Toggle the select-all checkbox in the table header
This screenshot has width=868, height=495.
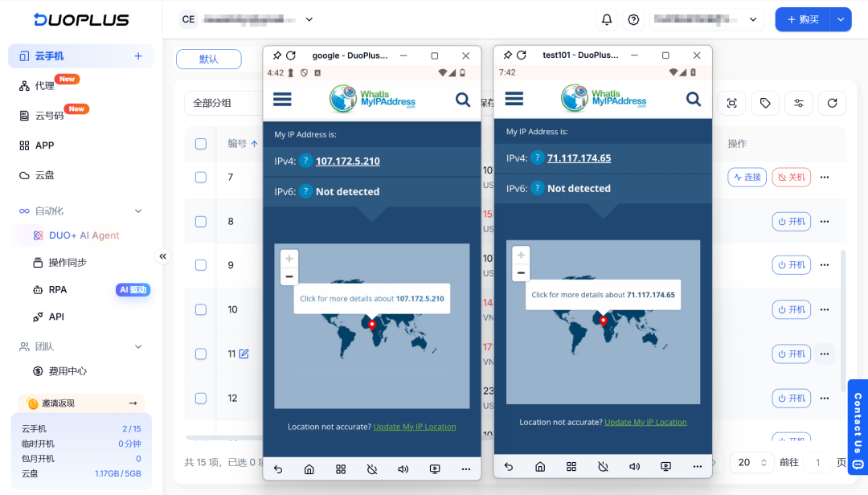(201, 144)
